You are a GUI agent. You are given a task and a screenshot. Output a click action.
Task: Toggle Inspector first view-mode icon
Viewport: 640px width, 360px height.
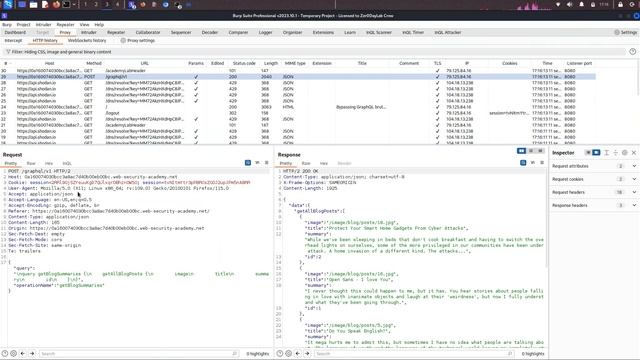588,153
